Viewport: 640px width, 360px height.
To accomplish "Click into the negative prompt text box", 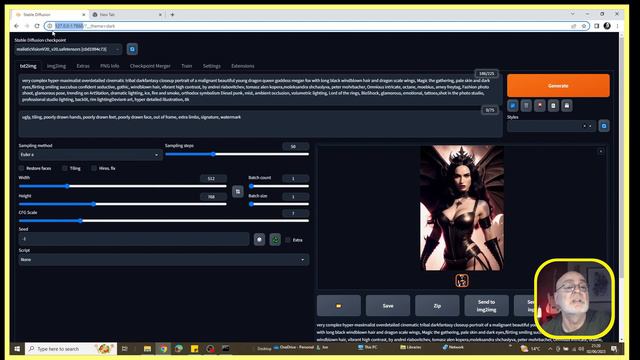I will pyautogui.click(x=260, y=124).
